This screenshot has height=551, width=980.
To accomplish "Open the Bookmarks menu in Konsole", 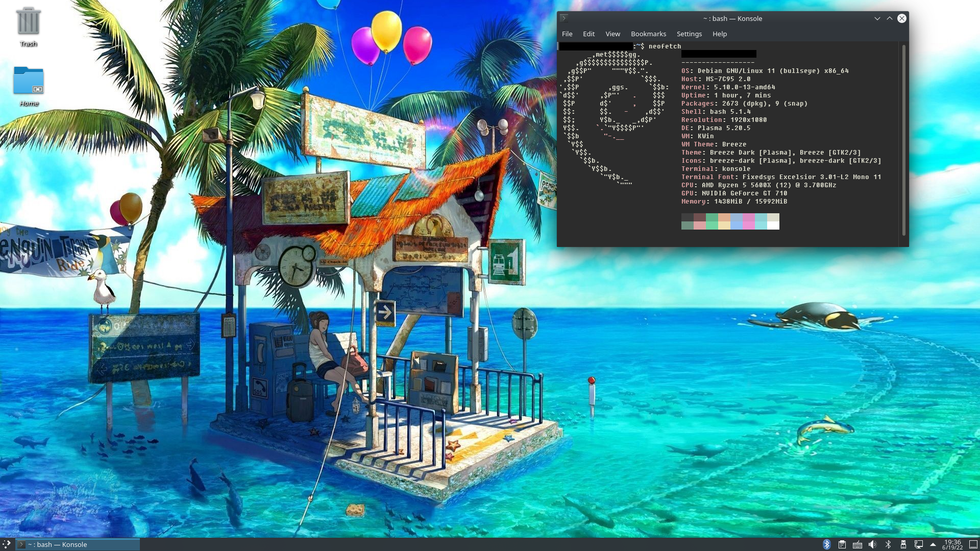I will [x=648, y=34].
